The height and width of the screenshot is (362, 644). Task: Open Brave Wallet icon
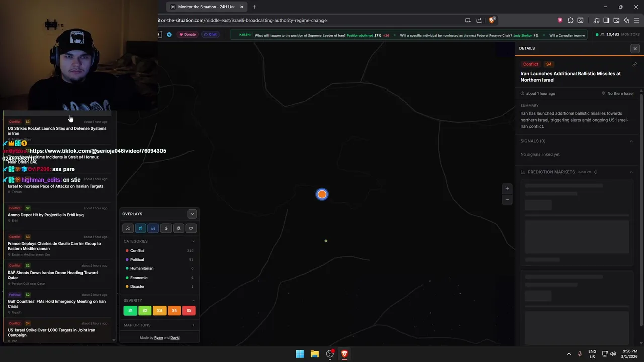click(616, 20)
